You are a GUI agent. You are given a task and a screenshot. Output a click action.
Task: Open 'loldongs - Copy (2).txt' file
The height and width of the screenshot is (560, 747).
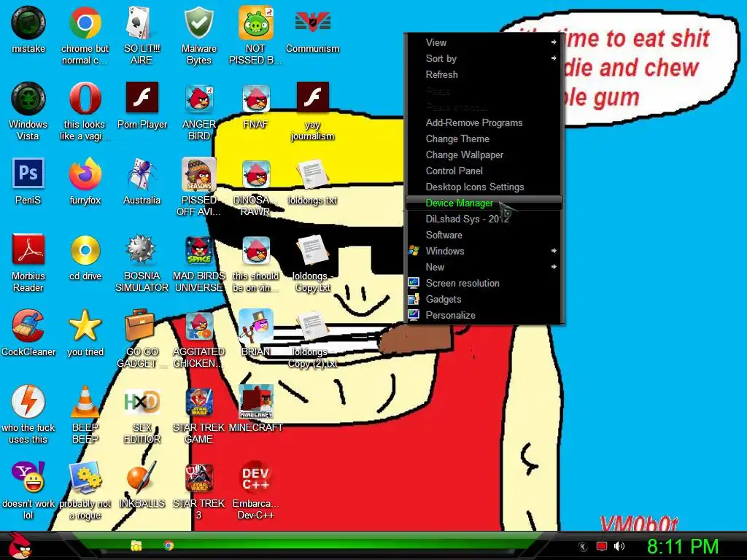312,326
